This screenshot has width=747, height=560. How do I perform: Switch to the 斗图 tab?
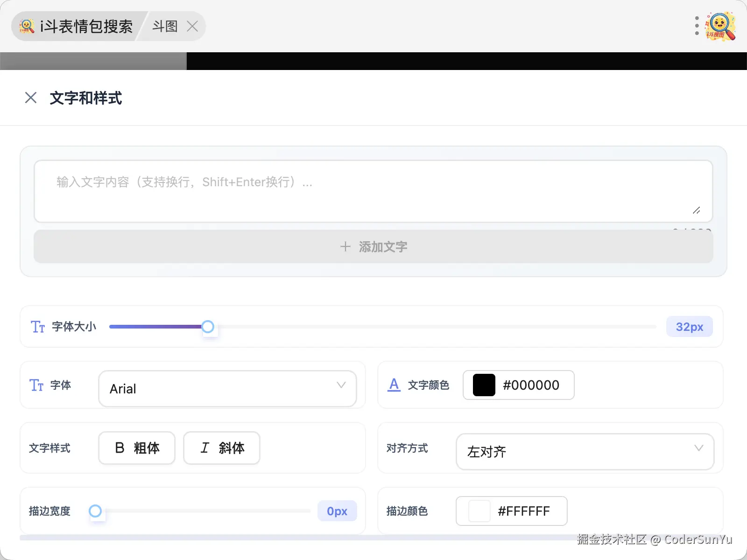pos(164,26)
